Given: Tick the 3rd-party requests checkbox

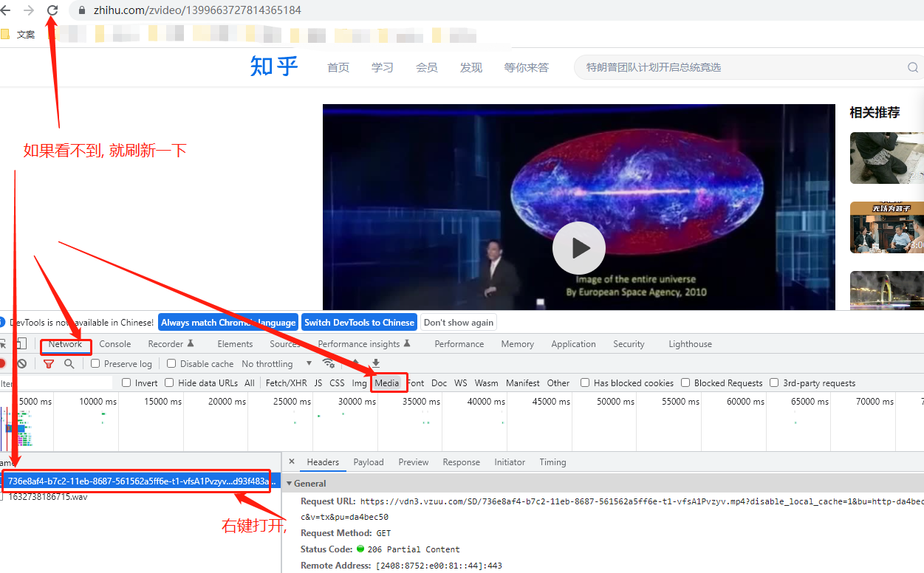Looking at the screenshot, I should coord(774,382).
